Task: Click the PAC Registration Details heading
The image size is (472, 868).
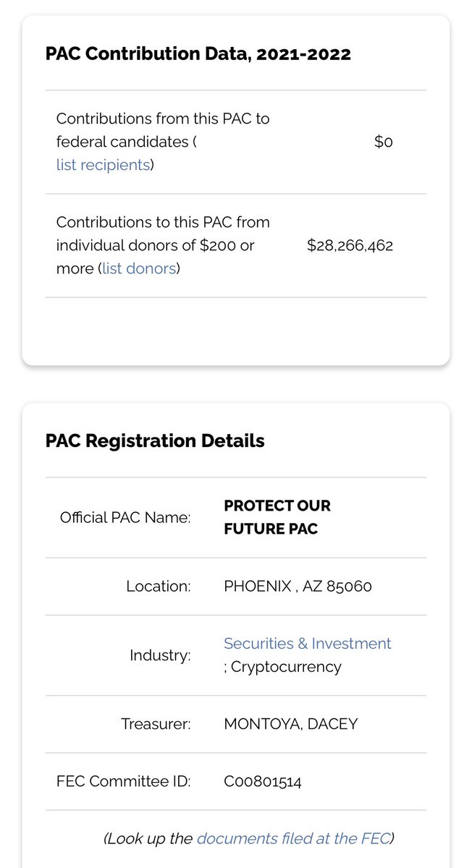Action: click(155, 441)
